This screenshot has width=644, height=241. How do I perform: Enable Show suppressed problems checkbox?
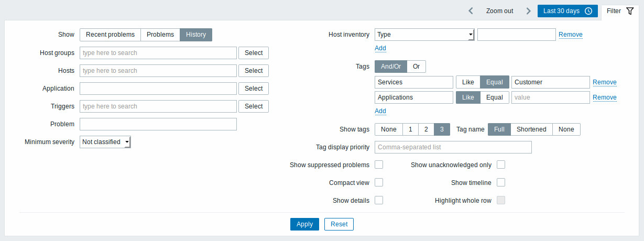coord(379,165)
